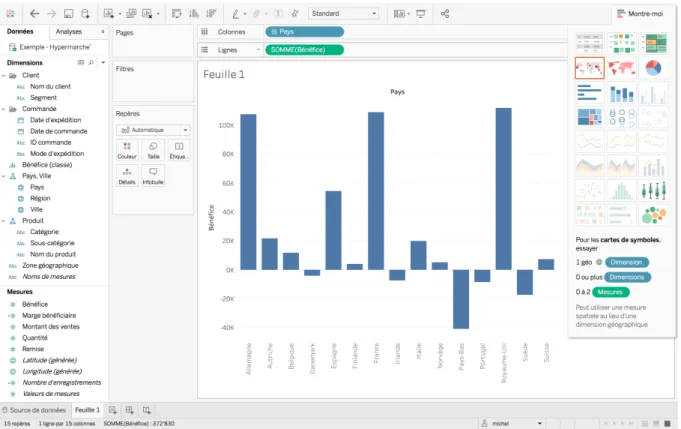This screenshot has width=681, height=429.
Task: Open the Tableau start page logo icon
Action: tap(10, 13)
